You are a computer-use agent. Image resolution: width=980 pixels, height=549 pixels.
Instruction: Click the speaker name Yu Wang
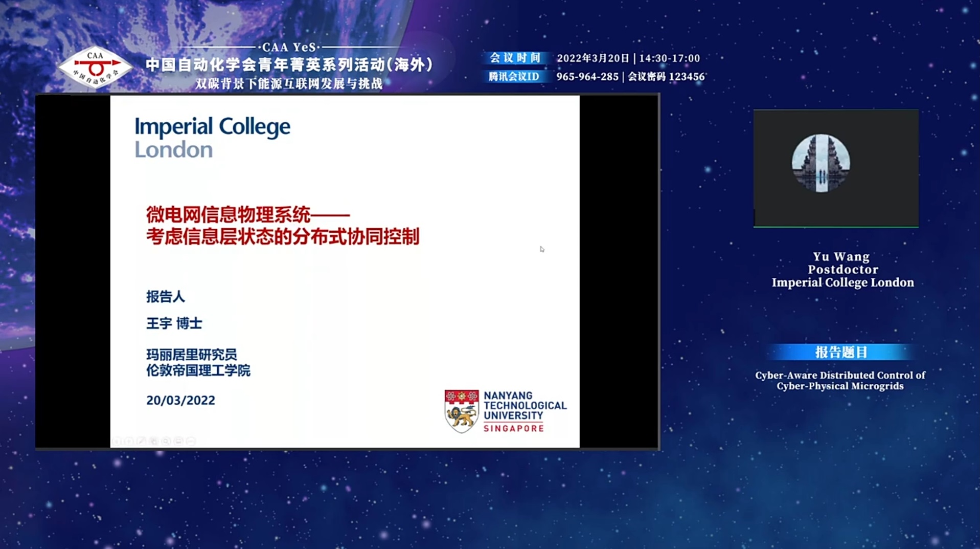coord(841,256)
